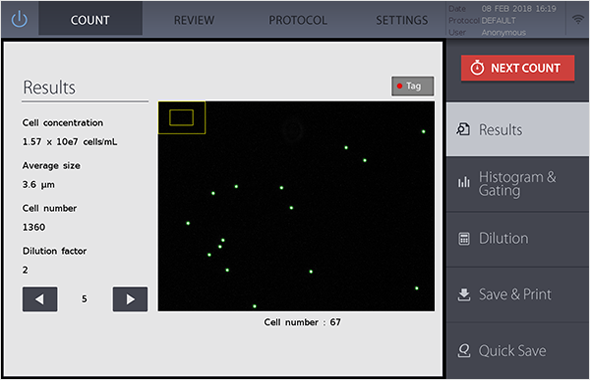Click the Wi-Fi signal icon

pyautogui.click(x=578, y=20)
